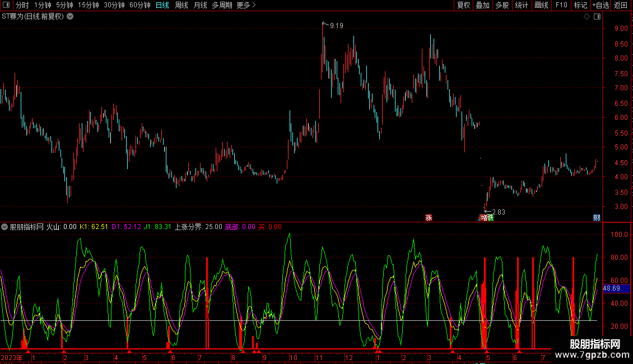Open the 统计 statistics tool
This screenshot has height=364, width=633.
(522, 5)
